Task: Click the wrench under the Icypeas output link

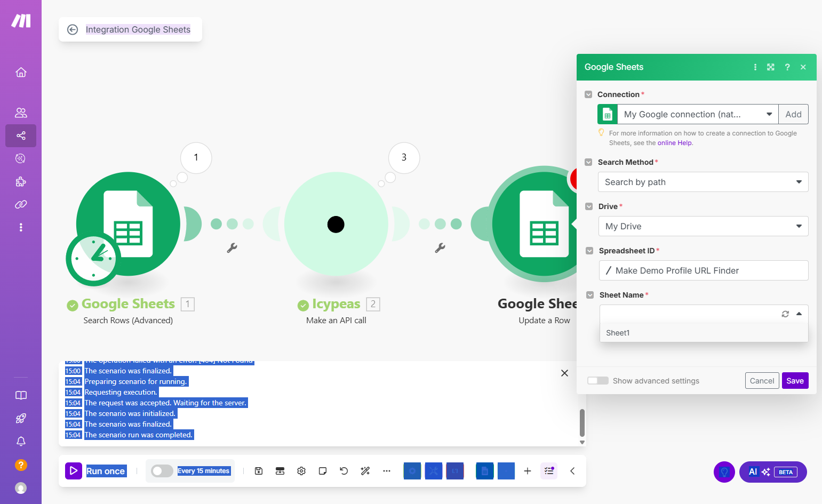Action: click(x=440, y=247)
